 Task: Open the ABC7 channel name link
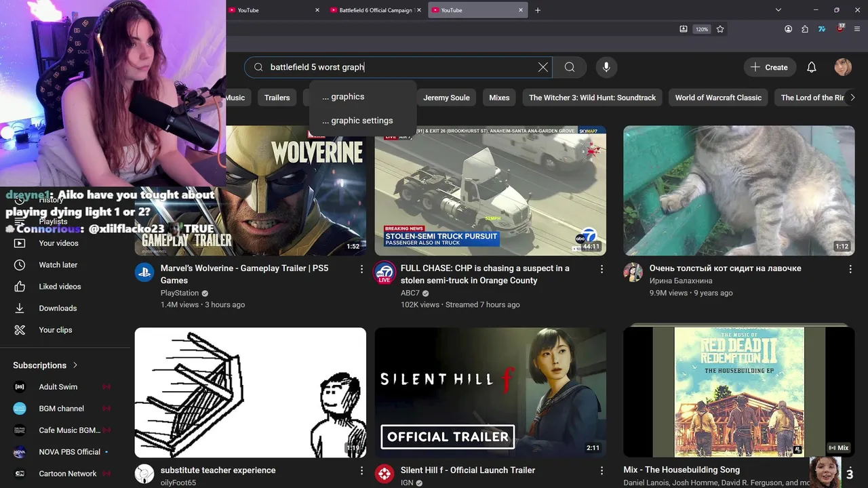(410, 293)
